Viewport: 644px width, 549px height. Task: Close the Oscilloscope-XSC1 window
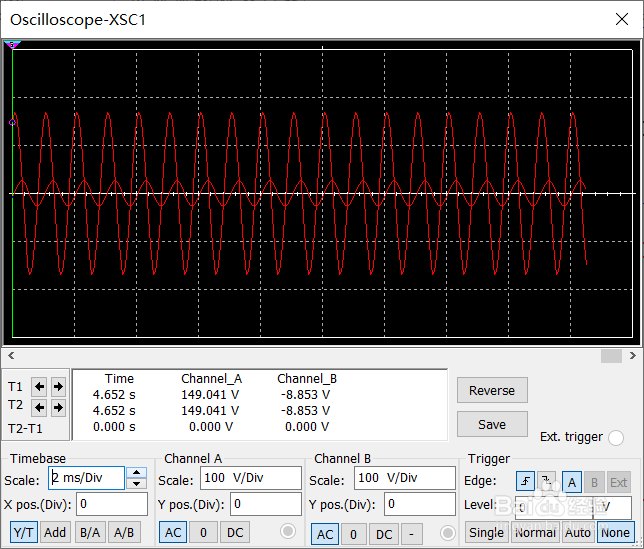tap(622, 19)
